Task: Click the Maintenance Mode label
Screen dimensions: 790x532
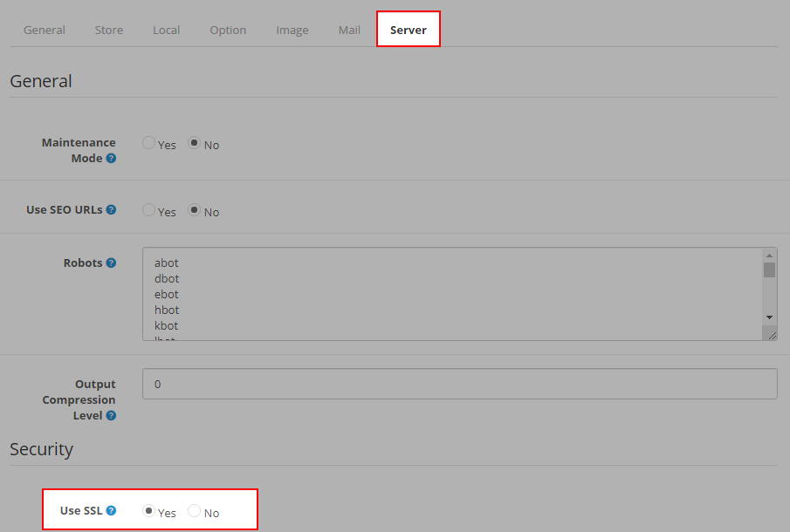Action: click(x=79, y=150)
